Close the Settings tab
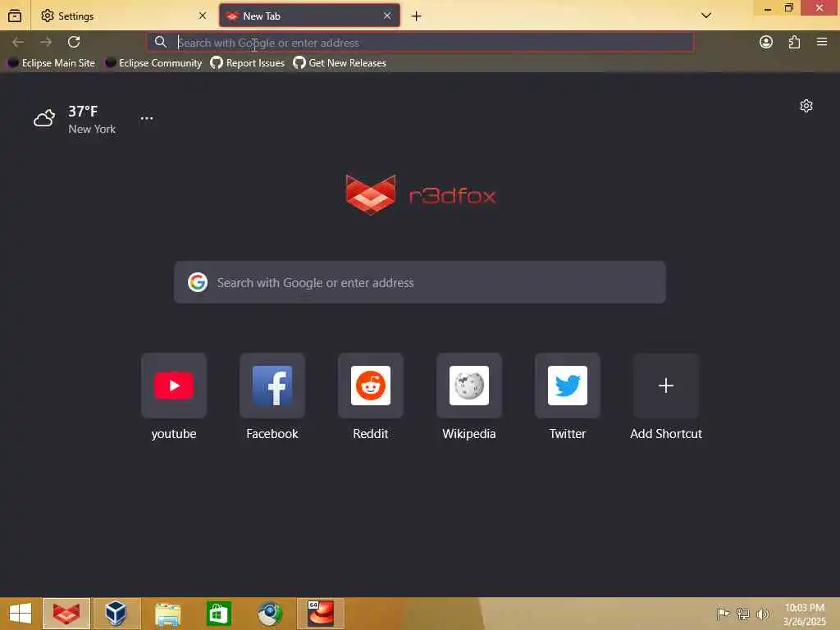Image resolution: width=840 pixels, height=630 pixels. (x=203, y=16)
